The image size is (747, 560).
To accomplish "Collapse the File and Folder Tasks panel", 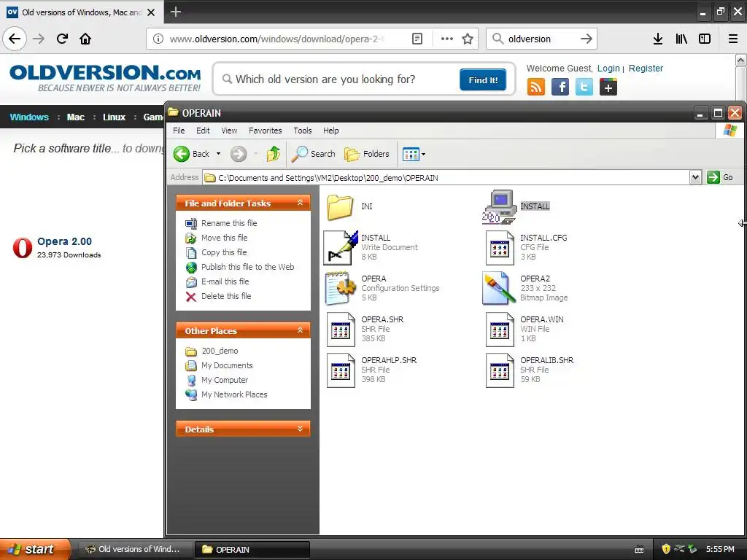I will pyautogui.click(x=300, y=203).
